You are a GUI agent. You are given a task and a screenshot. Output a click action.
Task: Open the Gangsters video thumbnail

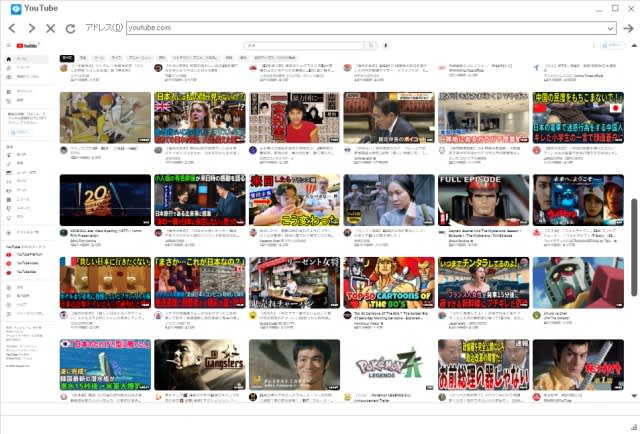(200, 365)
